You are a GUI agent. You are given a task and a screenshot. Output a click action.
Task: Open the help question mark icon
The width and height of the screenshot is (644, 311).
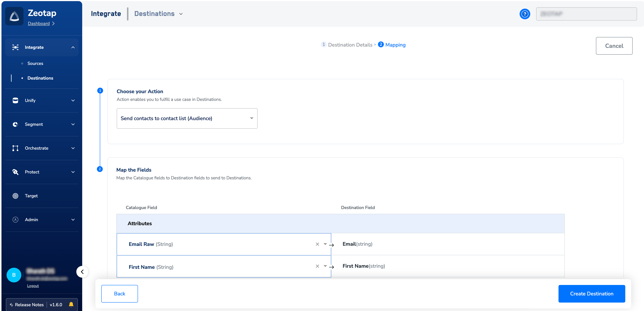(525, 14)
